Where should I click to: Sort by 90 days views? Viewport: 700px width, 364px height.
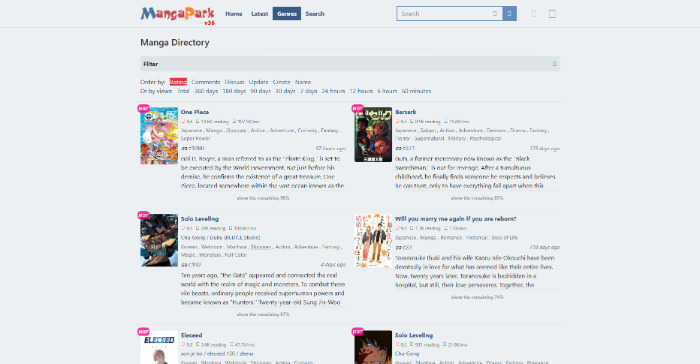click(x=261, y=91)
